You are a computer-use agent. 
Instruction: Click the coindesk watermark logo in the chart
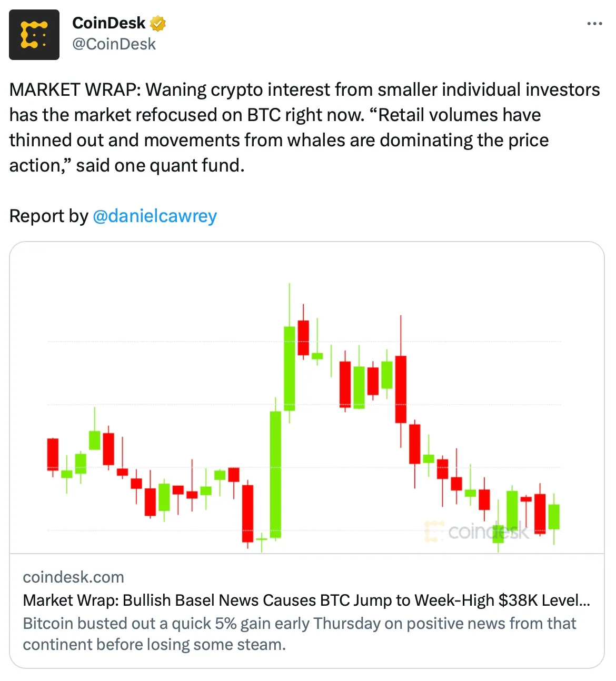(x=477, y=532)
